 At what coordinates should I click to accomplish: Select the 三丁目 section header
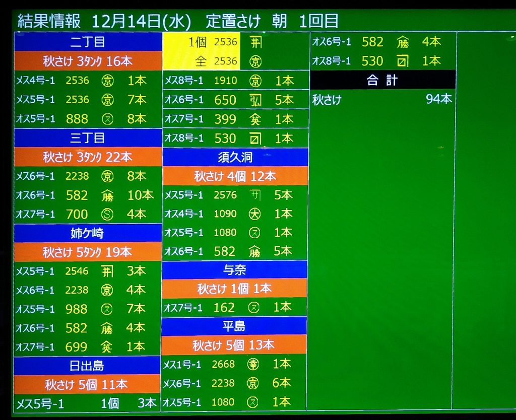[x=88, y=137]
